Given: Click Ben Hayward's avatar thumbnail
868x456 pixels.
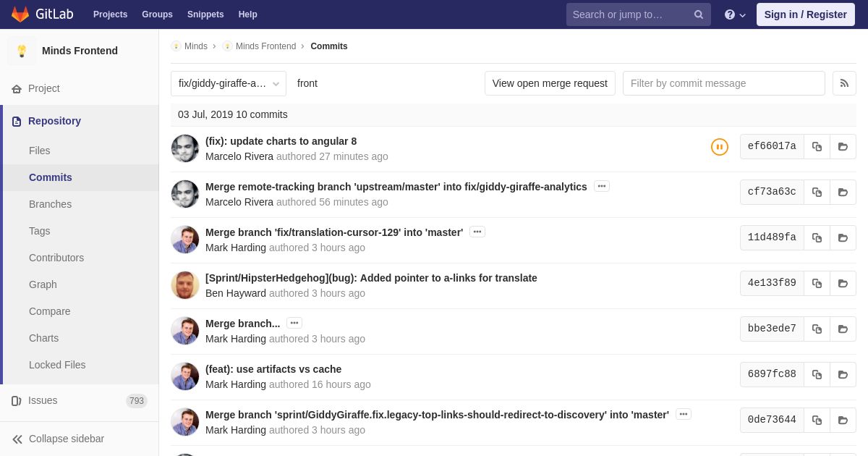Looking at the screenshot, I should point(185,285).
